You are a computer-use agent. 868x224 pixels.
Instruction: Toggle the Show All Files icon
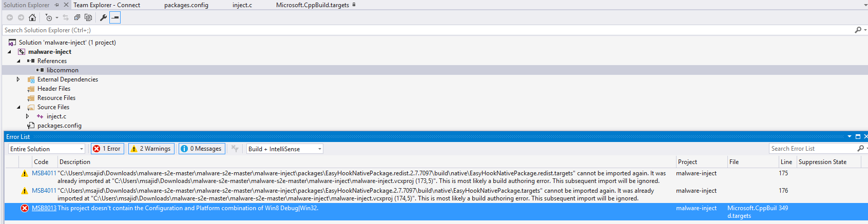[88, 17]
